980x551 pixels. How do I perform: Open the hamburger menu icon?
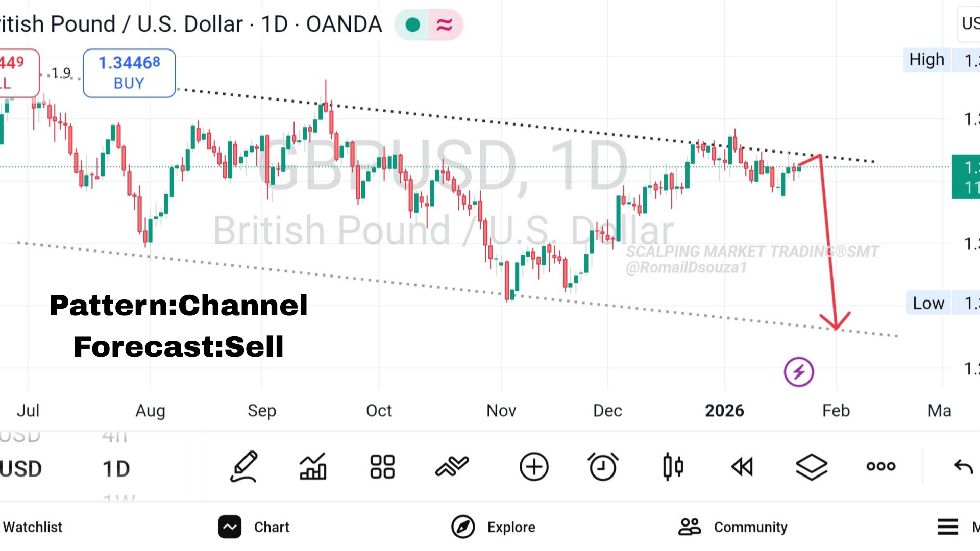[x=948, y=527]
